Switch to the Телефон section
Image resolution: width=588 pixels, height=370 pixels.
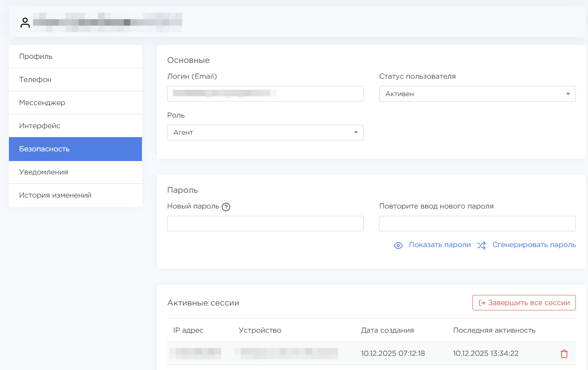75,80
